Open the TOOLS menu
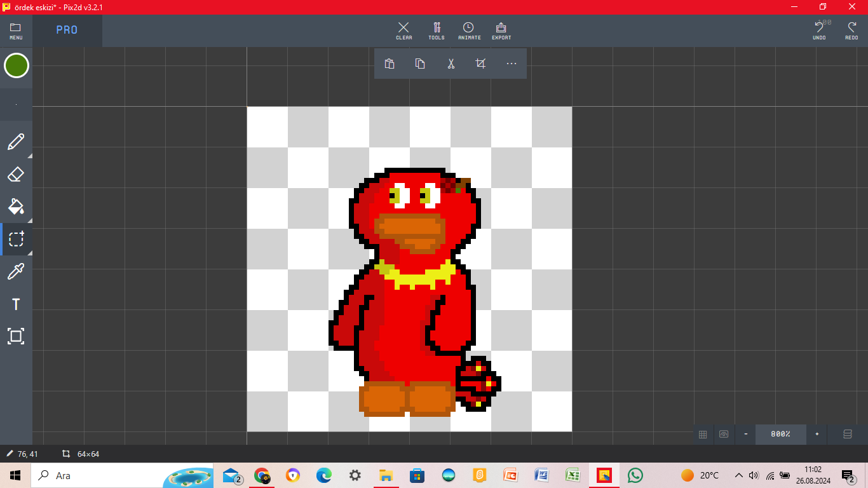The image size is (868, 488). click(x=437, y=30)
